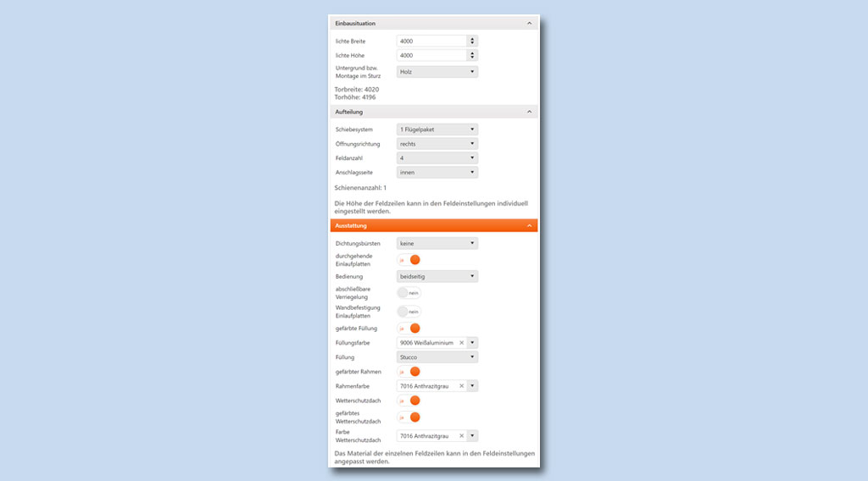Select the Aufteilung section header

[x=424, y=112]
